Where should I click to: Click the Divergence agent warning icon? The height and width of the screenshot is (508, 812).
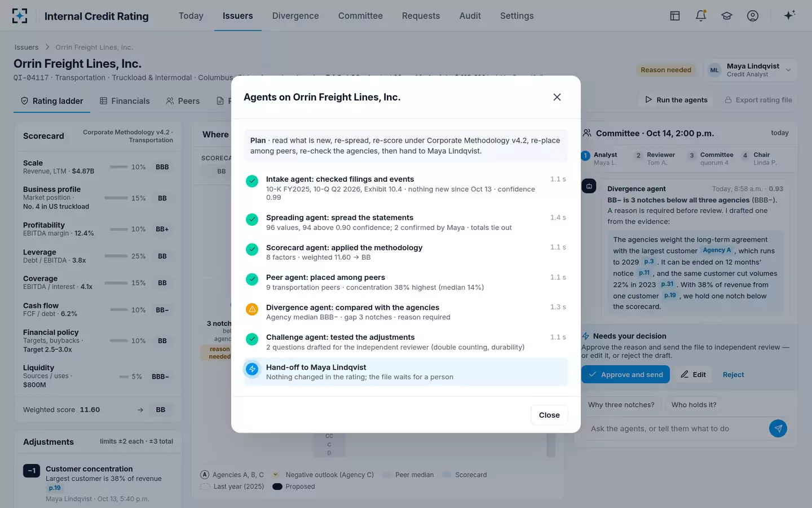point(252,309)
